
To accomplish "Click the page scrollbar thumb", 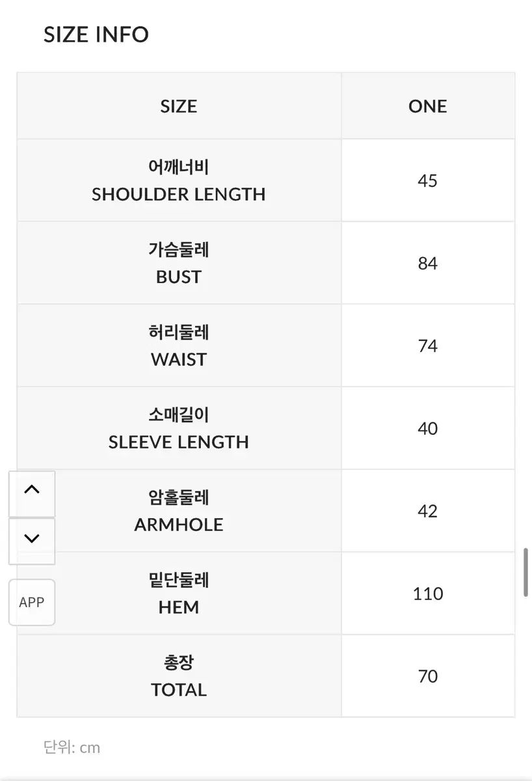I will [525, 573].
